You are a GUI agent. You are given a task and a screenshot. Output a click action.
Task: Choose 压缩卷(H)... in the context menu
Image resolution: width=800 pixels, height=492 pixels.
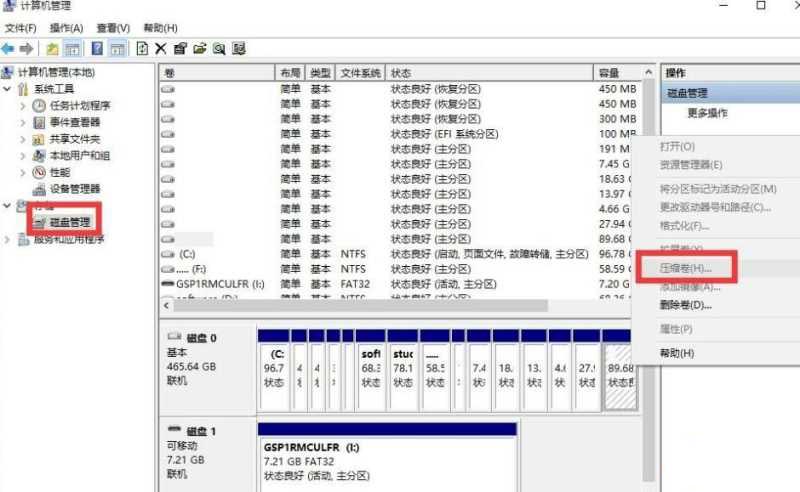(685, 269)
